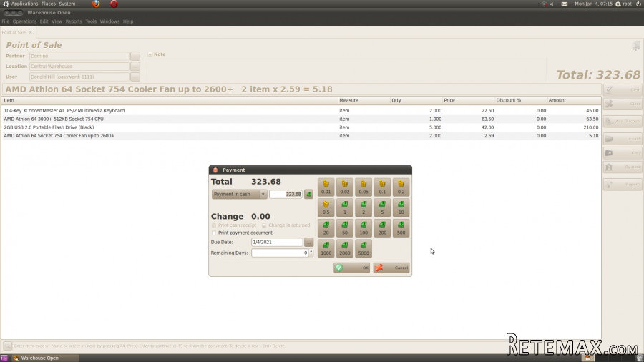Screen dimensions: 644x362
Task: Click the Due Date input field
Action: coord(277,242)
